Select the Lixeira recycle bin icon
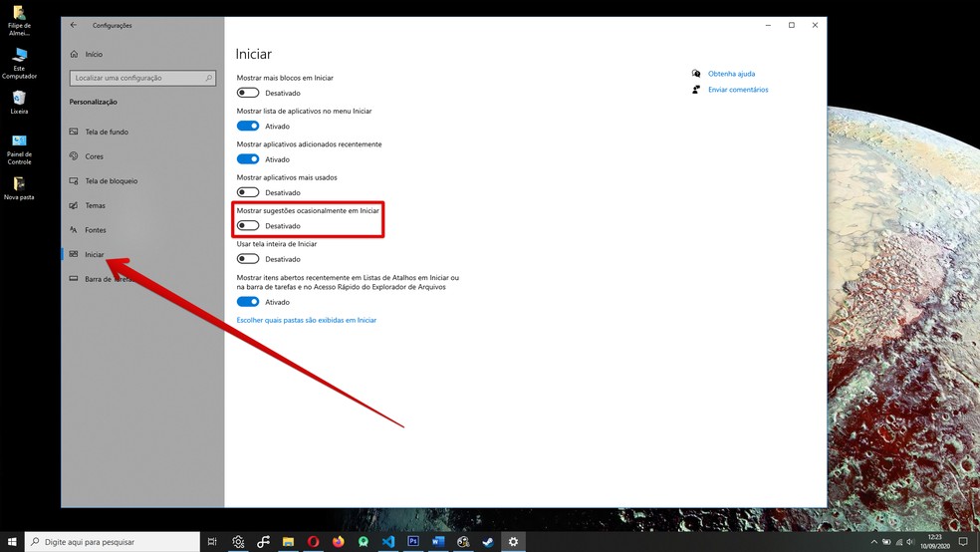Image resolution: width=980 pixels, height=552 pixels. click(19, 103)
